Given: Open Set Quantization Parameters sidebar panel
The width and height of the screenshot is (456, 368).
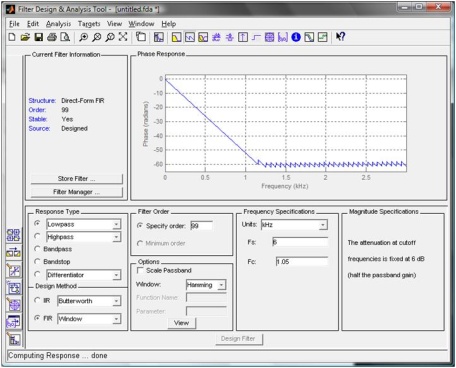Looking at the screenshot, I should pyautogui.click(x=13, y=270).
